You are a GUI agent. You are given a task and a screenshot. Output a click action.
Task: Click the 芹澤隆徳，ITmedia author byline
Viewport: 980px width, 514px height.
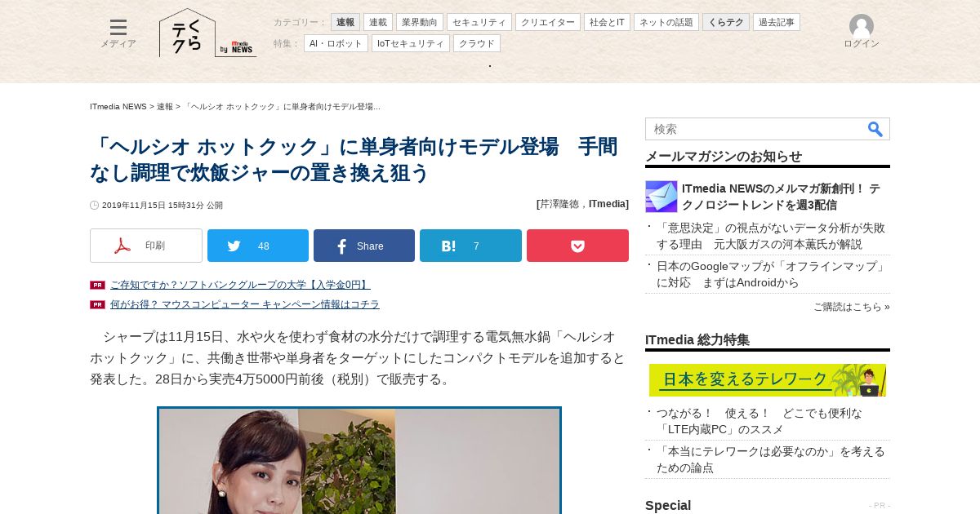582,204
